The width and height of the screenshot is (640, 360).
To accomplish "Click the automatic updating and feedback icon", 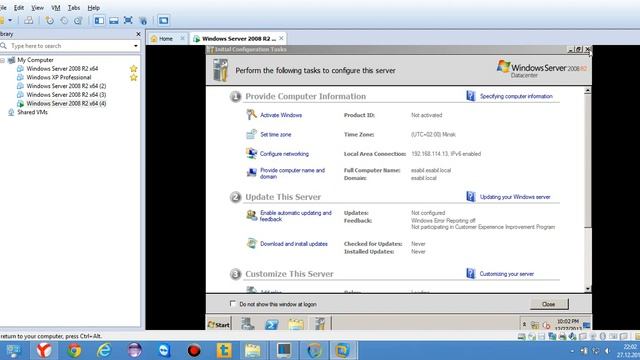I will pos(251,215).
